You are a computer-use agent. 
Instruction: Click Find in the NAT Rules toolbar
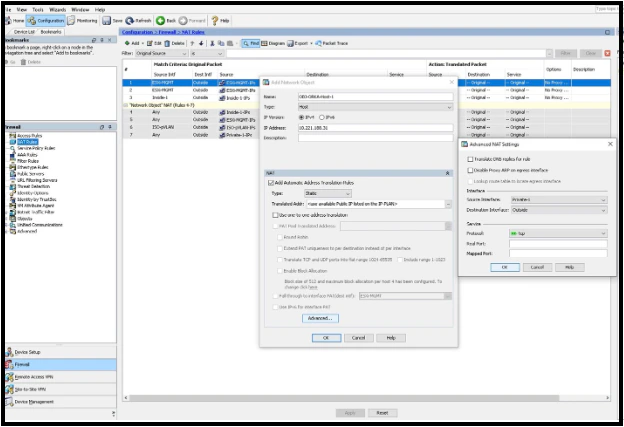(253, 43)
